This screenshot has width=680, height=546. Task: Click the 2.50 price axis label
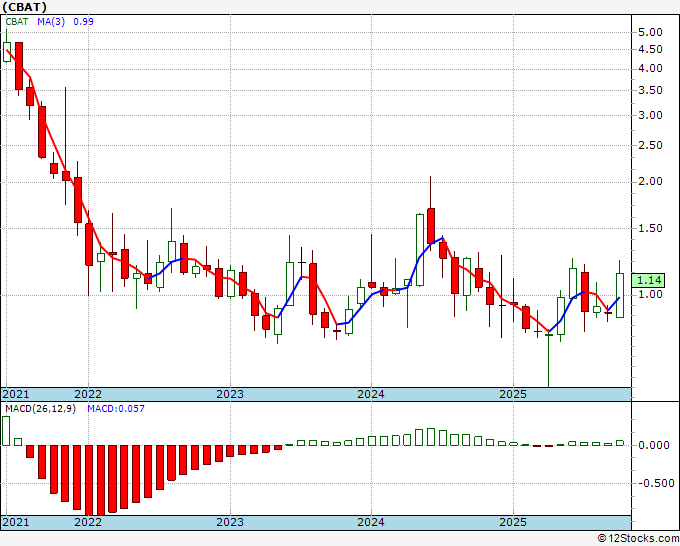coord(650,145)
